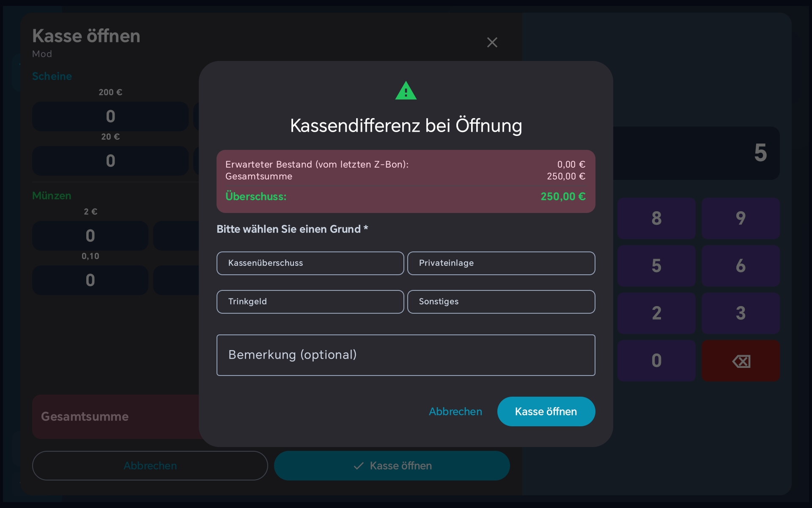Focus the Bemerkung optional text field
The width and height of the screenshot is (812, 508).
(406, 355)
